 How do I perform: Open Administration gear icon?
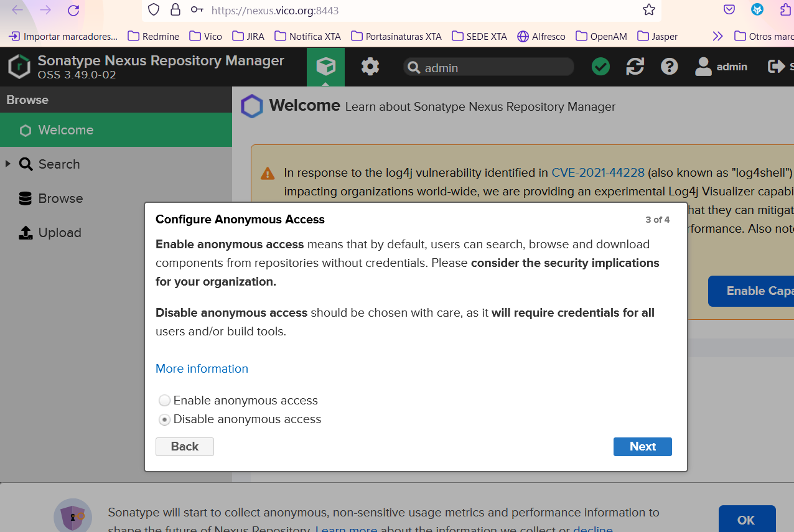click(x=370, y=66)
